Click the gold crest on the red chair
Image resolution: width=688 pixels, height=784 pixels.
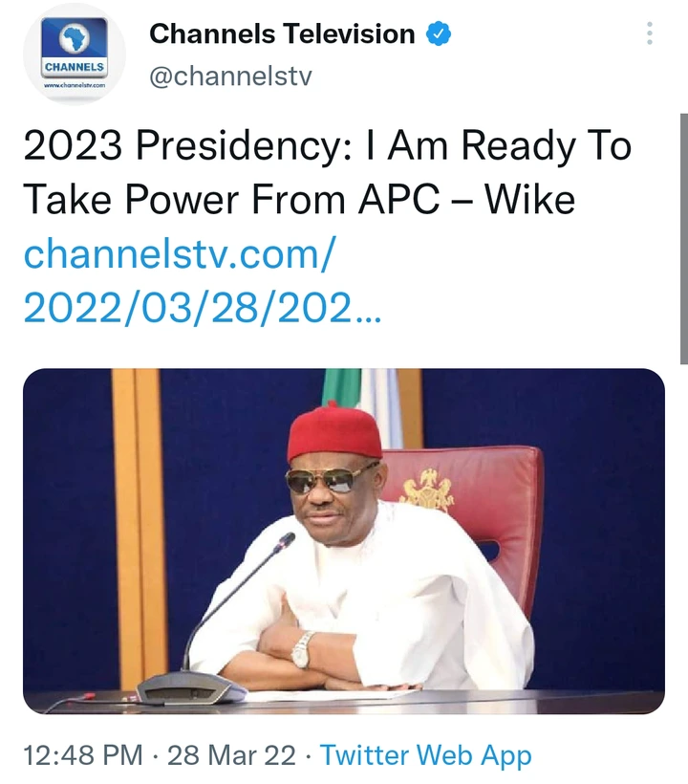tap(426, 489)
